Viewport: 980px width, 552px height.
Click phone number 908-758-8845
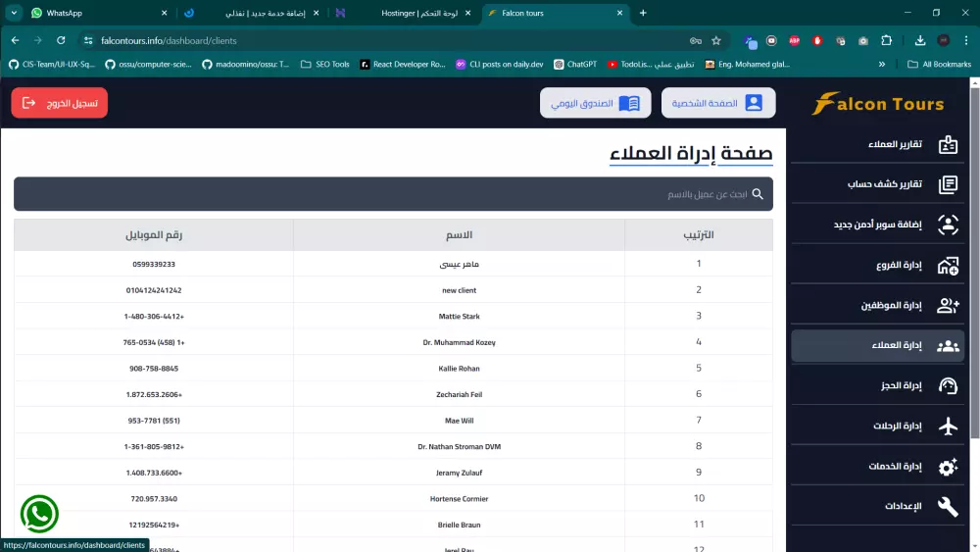point(154,369)
